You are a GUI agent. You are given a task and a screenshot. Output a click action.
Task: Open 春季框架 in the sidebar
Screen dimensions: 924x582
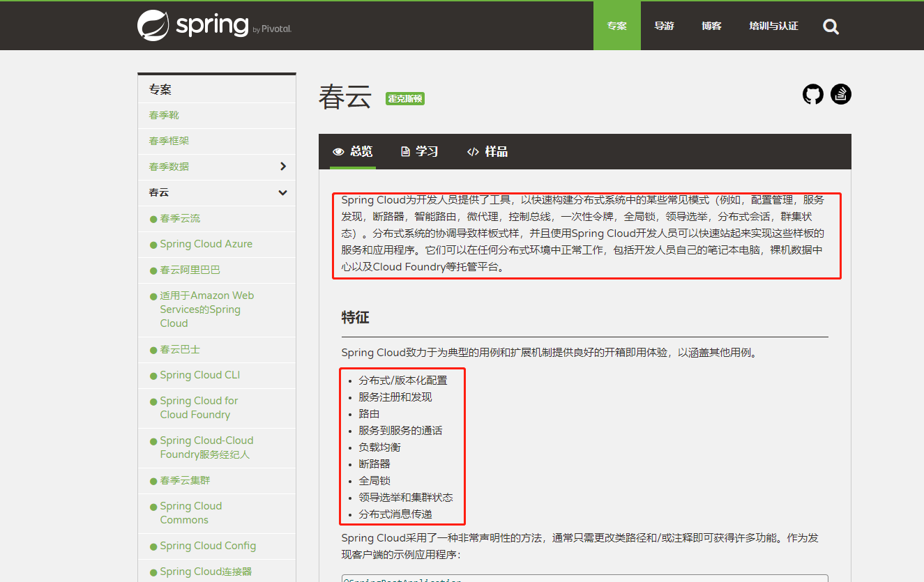tap(169, 141)
